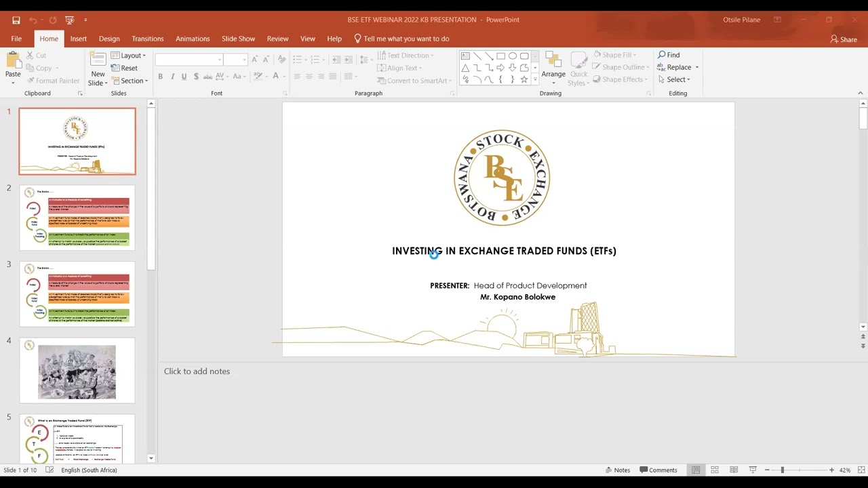Open Shape Fill dropdown

click(614, 55)
